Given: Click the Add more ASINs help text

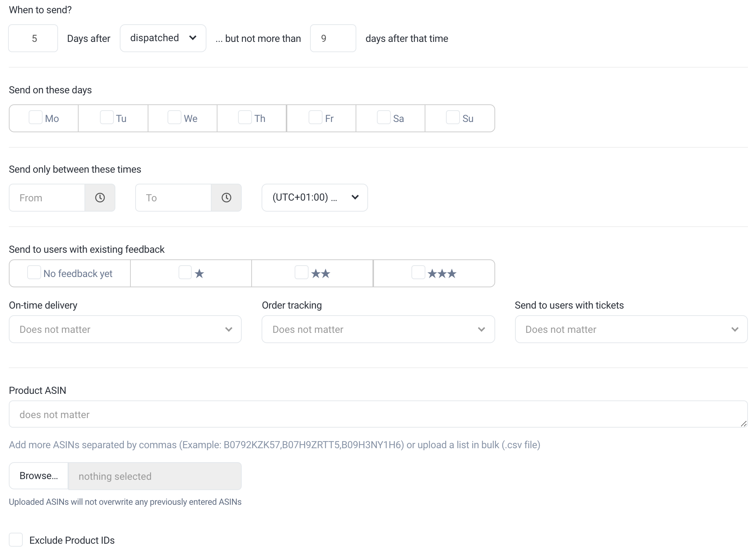Looking at the screenshot, I should pos(275,445).
